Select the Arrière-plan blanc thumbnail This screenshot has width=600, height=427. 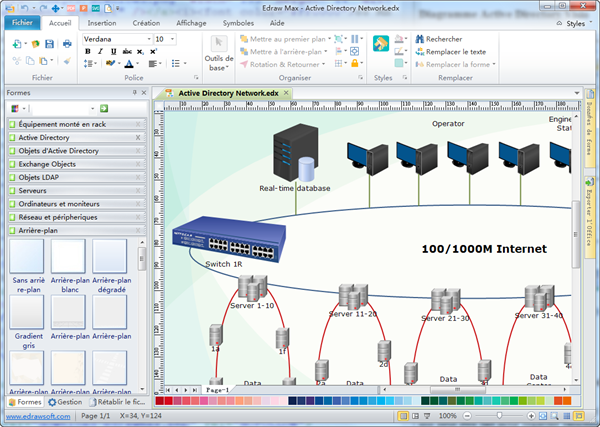[x=68, y=256]
